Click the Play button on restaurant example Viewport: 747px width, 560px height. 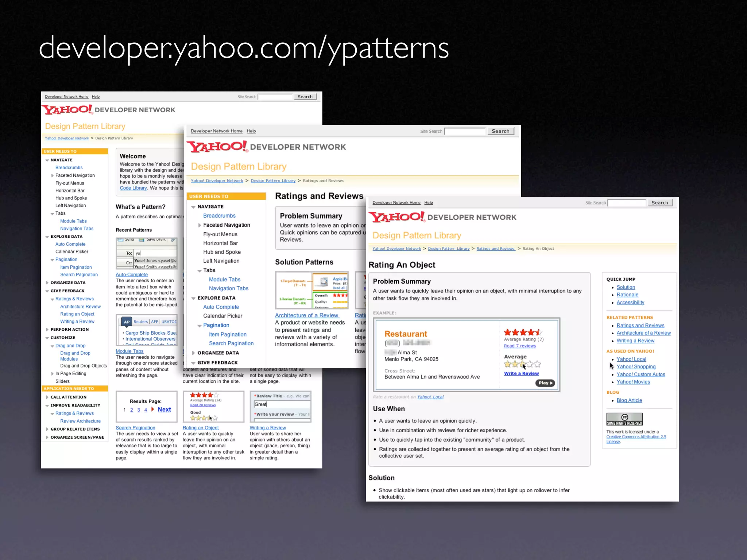pyautogui.click(x=545, y=383)
